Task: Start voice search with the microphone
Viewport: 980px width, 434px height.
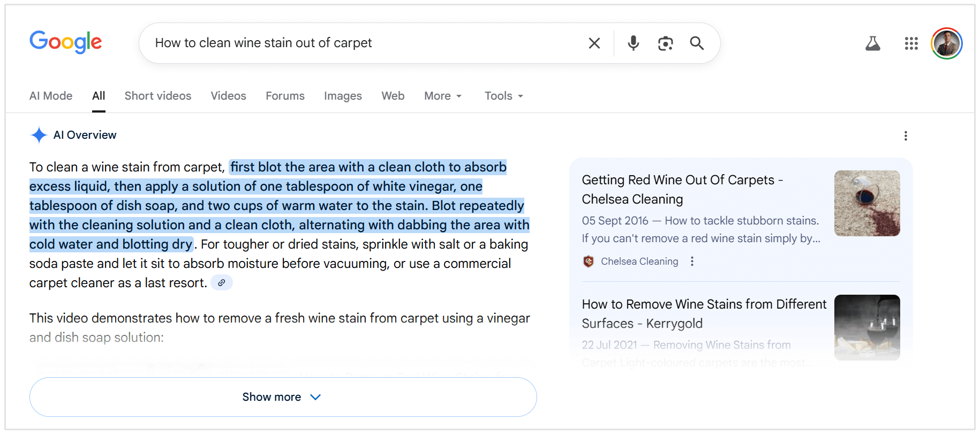Action: click(x=633, y=43)
